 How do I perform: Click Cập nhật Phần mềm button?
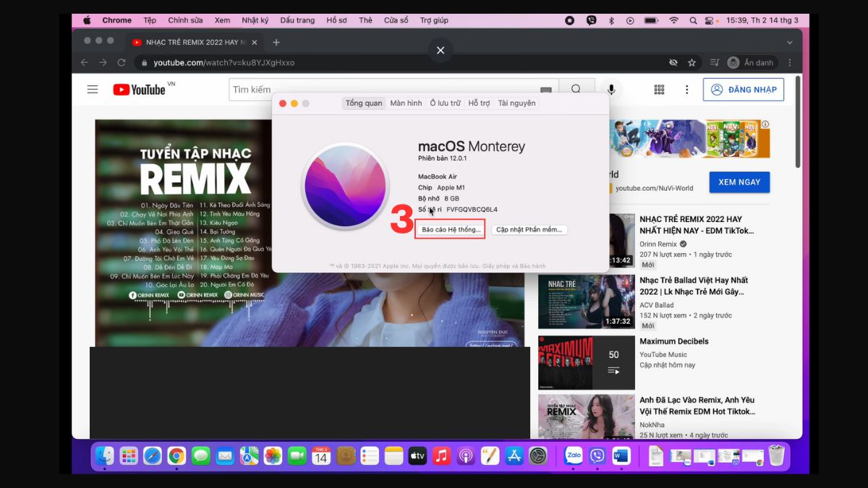(529, 230)
